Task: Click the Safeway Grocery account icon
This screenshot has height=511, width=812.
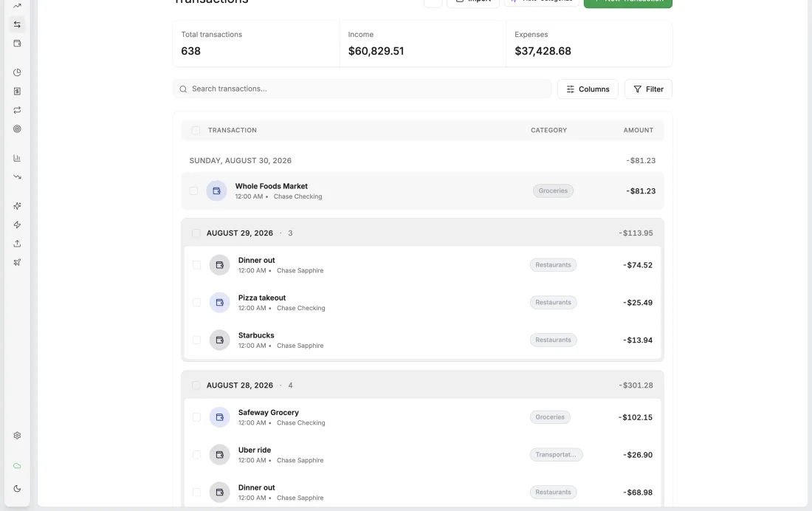Action: (219, 417)
